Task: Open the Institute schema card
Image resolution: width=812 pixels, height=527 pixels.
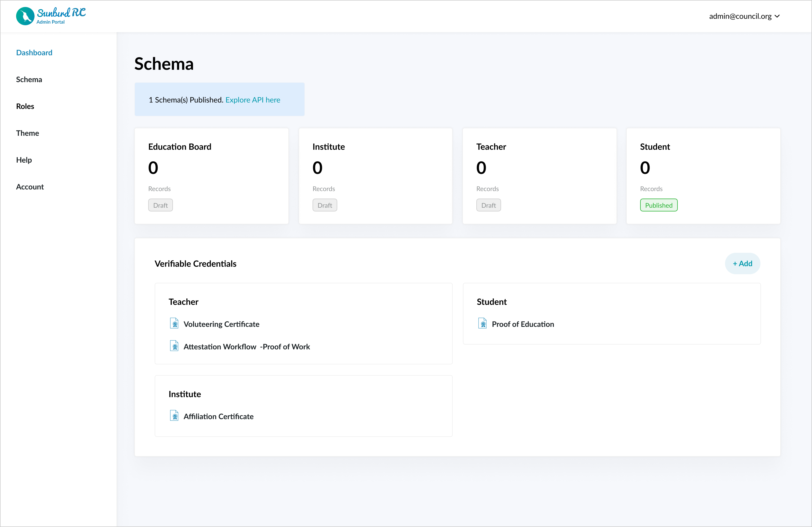Action: pos(375,175)
